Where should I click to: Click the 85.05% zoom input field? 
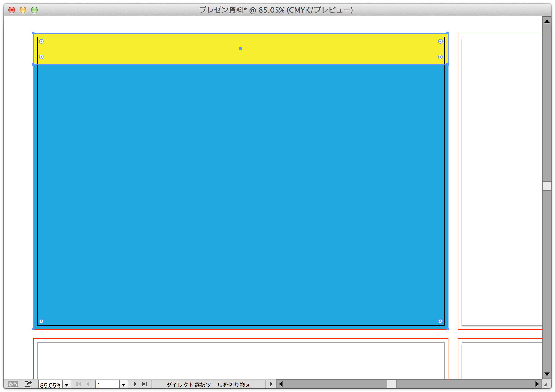coord(50,385)
